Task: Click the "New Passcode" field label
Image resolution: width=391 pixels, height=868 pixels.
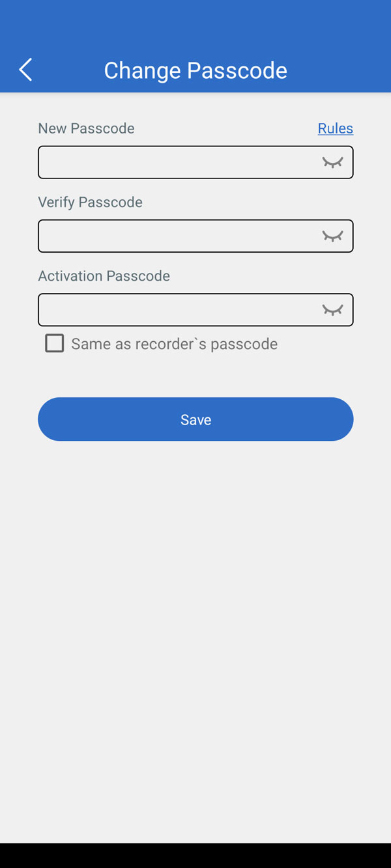Action: coord(86,128)
